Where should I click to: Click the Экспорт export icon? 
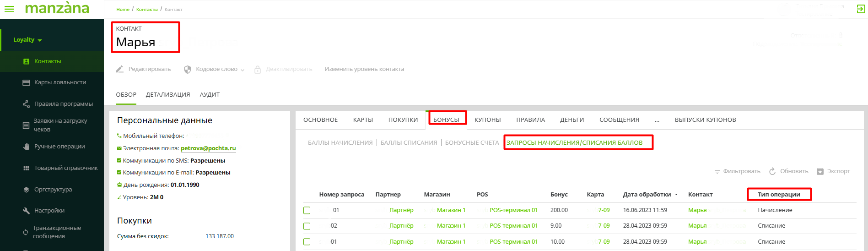820,171
